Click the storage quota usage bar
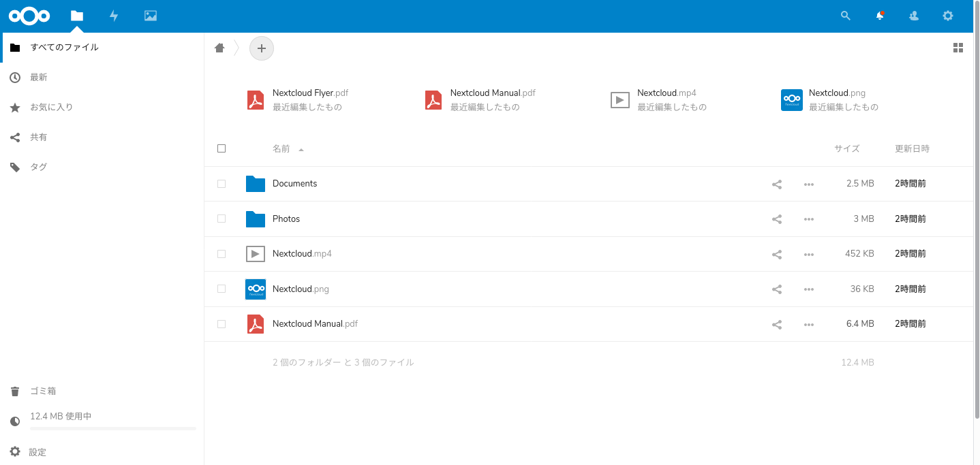Image resolution: width=980 pixels, height=465 pixels. pos(112,428)
